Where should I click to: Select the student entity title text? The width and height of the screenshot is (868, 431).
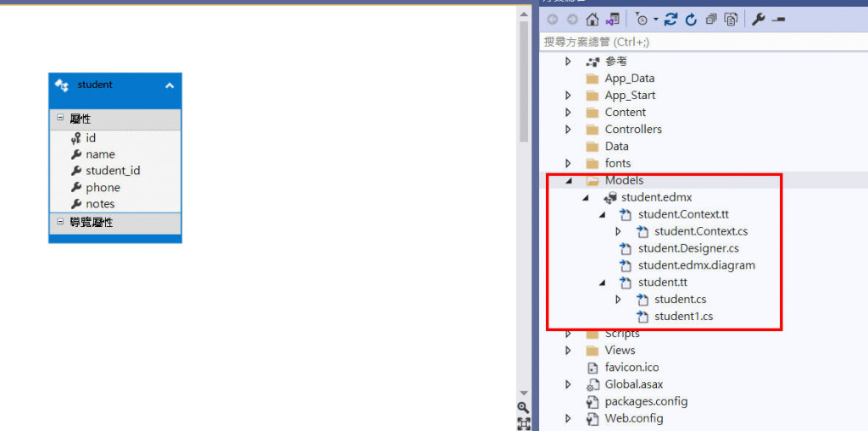95,85
